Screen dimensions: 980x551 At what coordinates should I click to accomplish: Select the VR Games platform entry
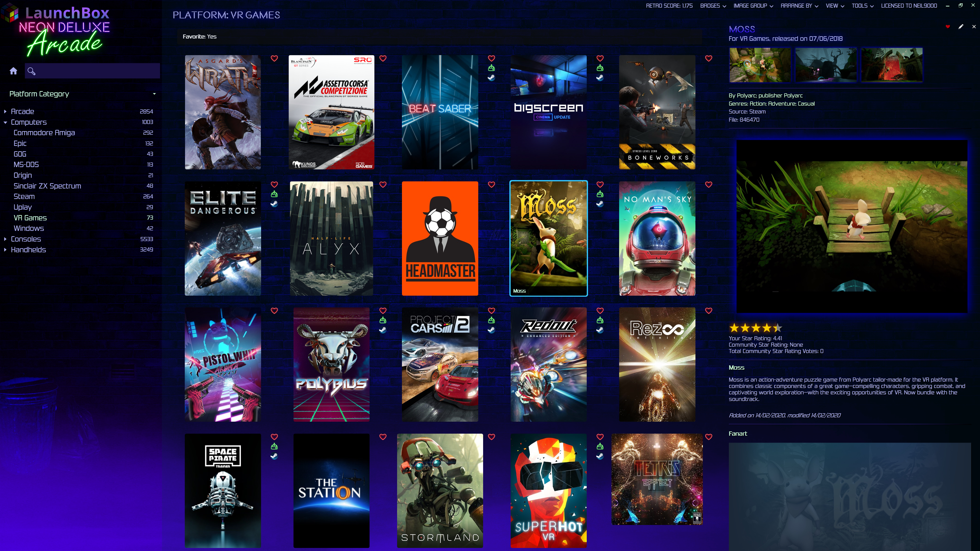tap(30, 218)
